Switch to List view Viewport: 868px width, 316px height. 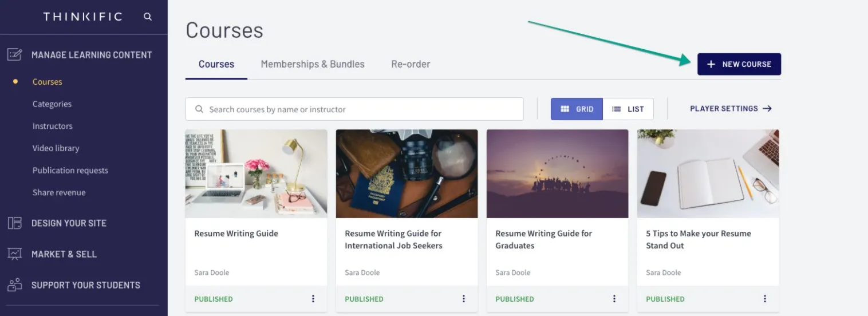[628, 109]
